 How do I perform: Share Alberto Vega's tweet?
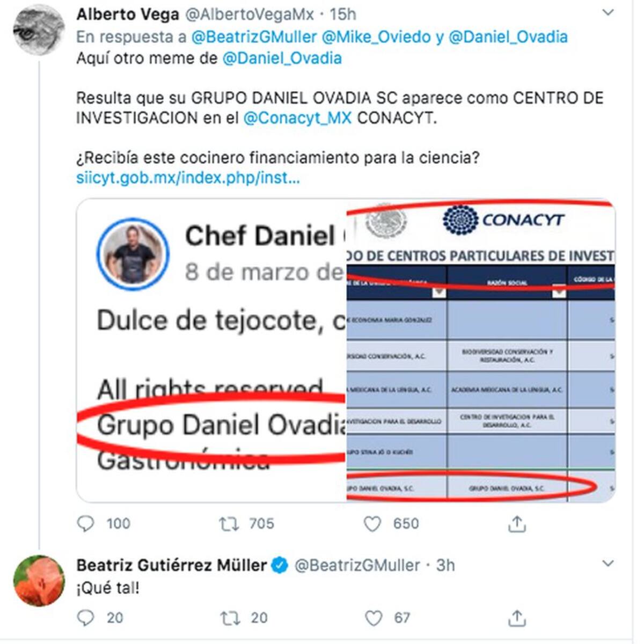(x=516, y=524)
